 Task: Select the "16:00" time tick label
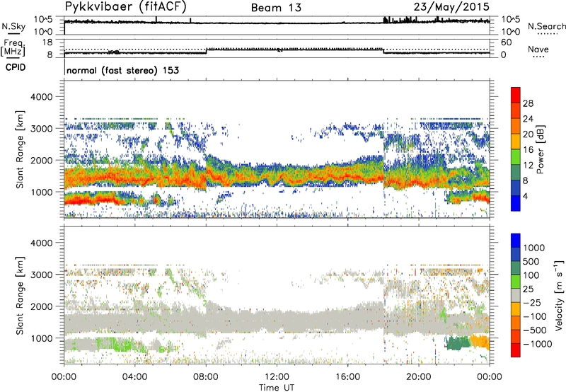(347, 377)
